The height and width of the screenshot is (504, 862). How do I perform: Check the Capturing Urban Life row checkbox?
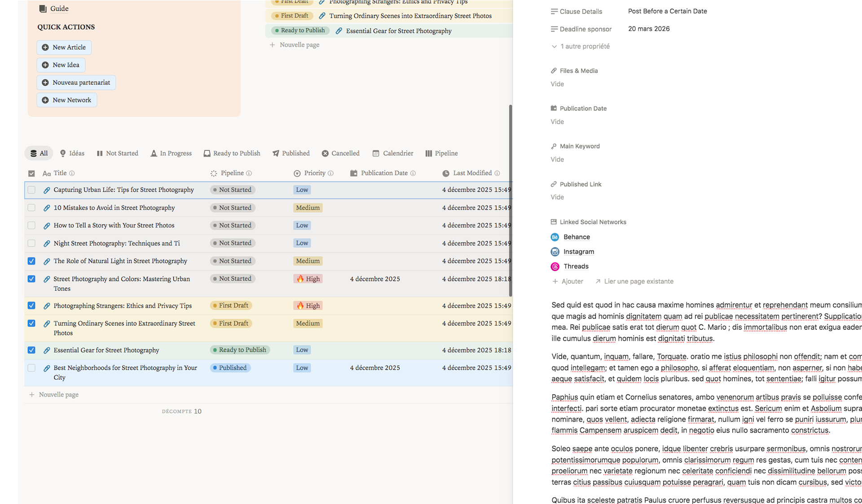31,190
